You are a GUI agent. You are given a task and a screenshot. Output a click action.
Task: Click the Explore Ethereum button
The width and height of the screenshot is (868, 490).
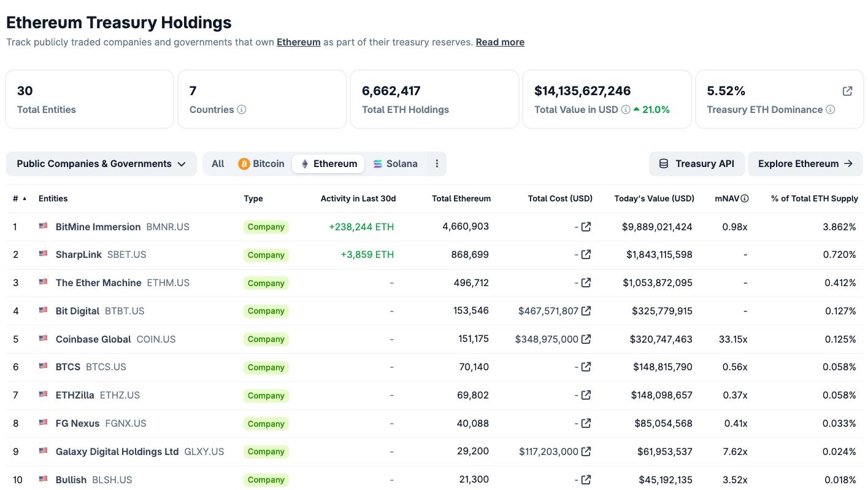805,164
